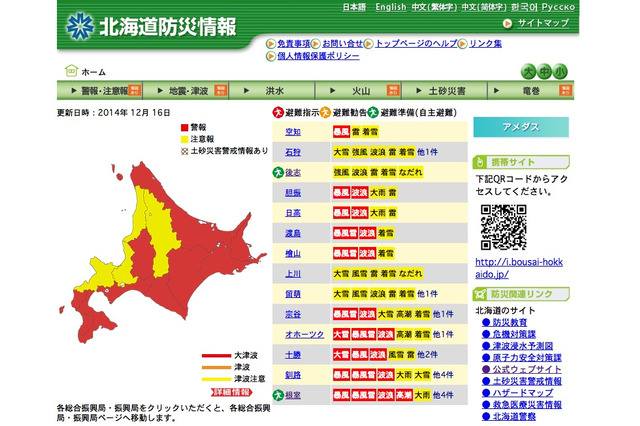Click the Hokkaido snowflake logo
Screen dimensions: 640x426
[x=80, y=27]
